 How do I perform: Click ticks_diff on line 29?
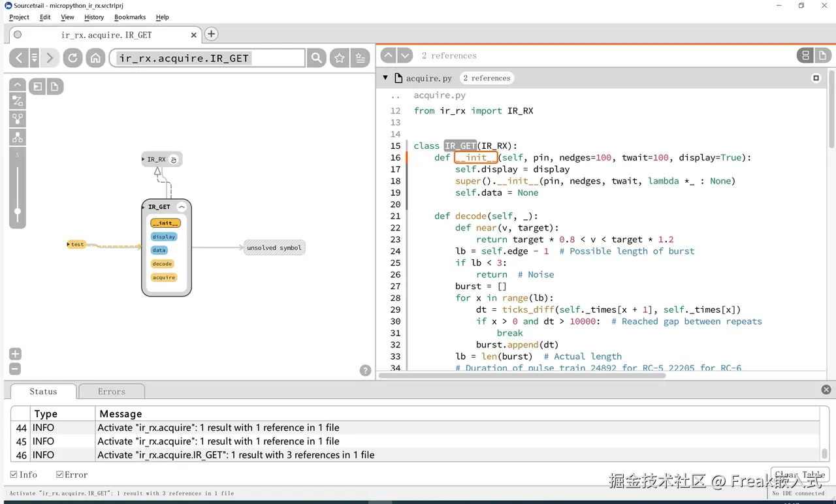(x=528, y=309)
